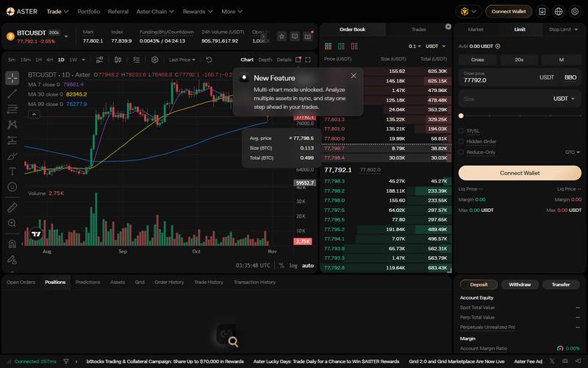Enable the Hidden Order checkbox
This screenshot has width=588, height=368.
click(462, 141)
